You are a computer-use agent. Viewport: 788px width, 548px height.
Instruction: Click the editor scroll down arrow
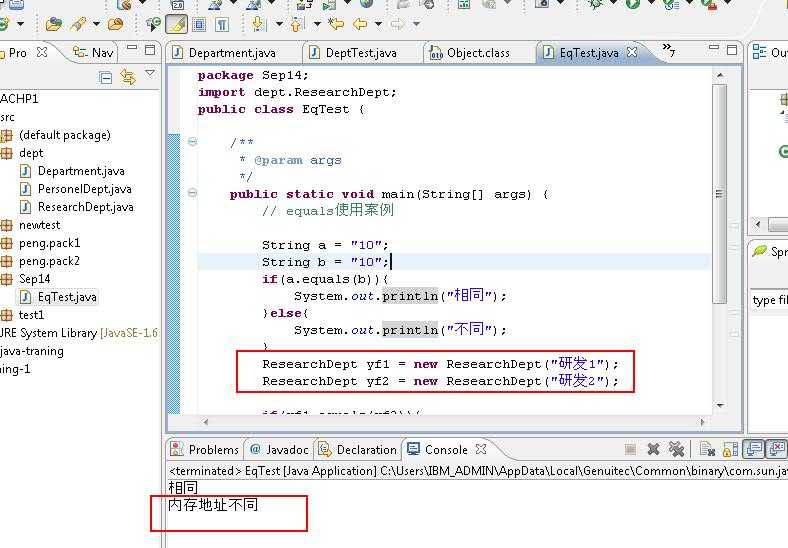(720, 406)
